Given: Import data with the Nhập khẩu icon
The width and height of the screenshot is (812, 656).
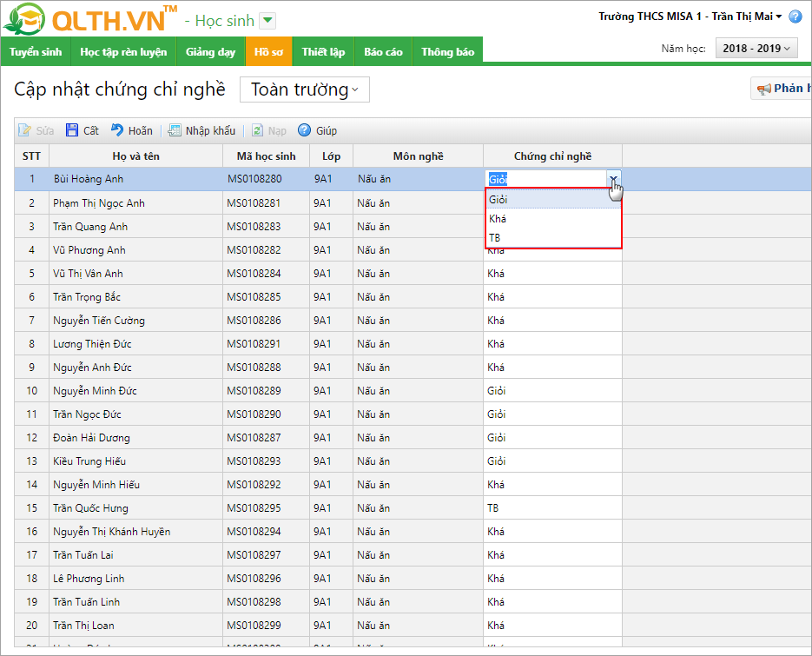Looking at the screenshot, I should 175,130.
